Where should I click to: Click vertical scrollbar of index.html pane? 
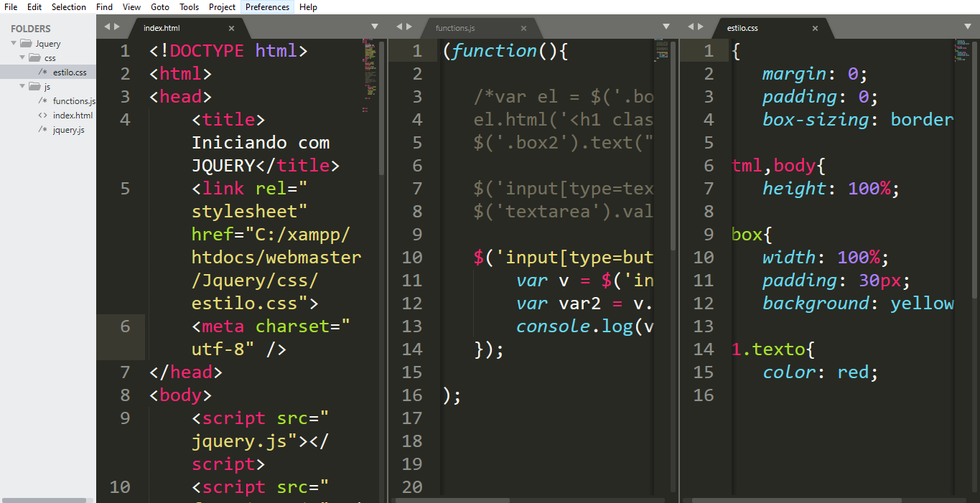click(x=381, y=108)
